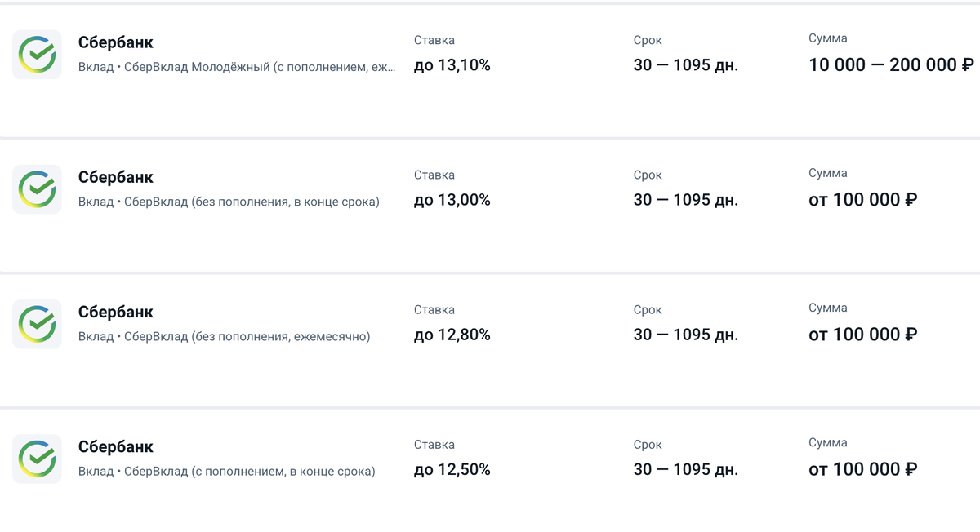Image resolution: width=980 pixels, height=532 pixels.
Task: Click the Sberbank logo in the 12,50% deposit row
Action: pos(37,459)
